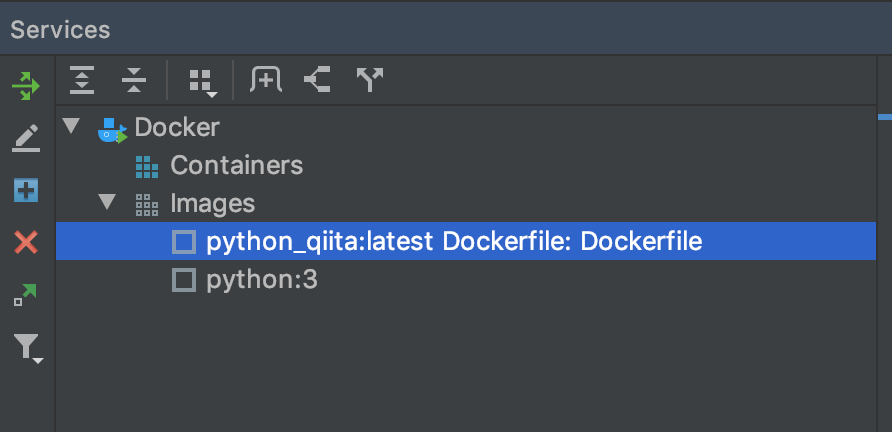Image resolution: width=892 pixels, height=432 pixels.
Task: Click the split arrows toolbar icon
Action: [x=370, y=79]
